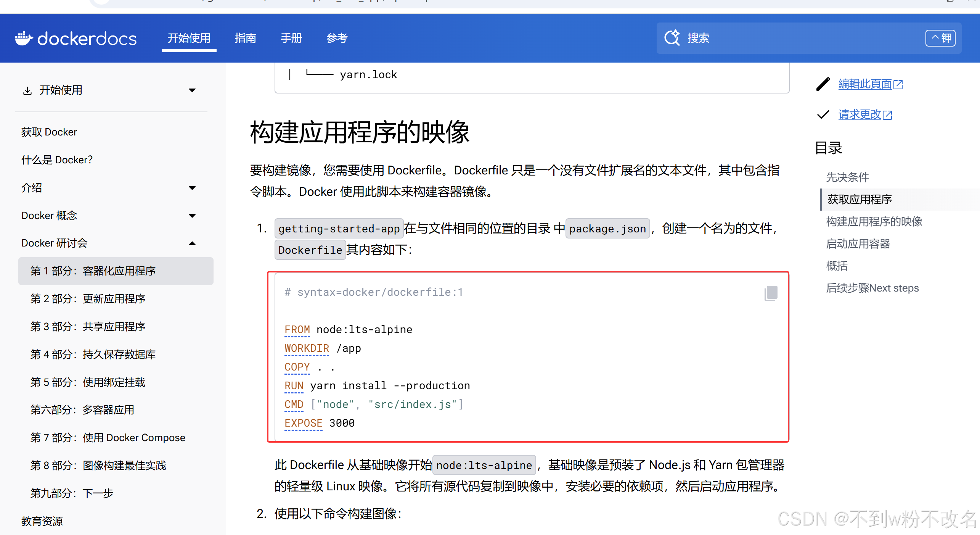Select 第 8 部分：图像构建最佳实践
980x535 pixels.
98,466
